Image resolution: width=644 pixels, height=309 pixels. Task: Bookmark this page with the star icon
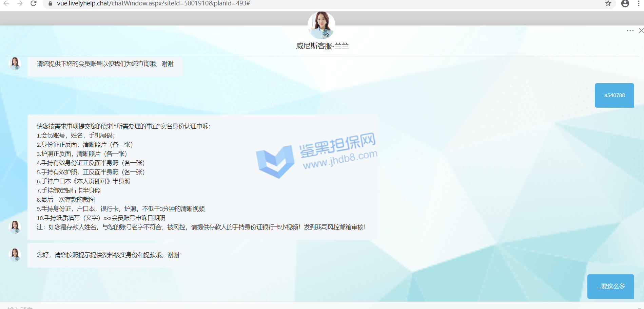pyautogui.click(x=608, y=3)
